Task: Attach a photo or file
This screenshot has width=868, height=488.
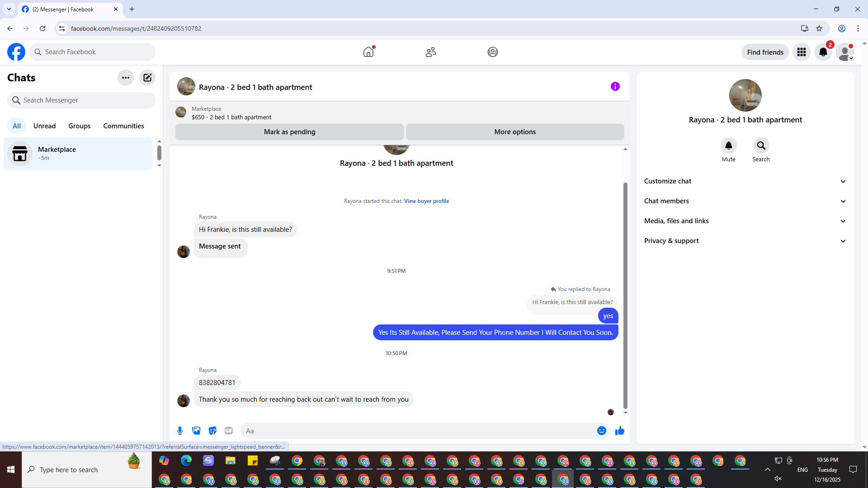Action: pyautogui.click(x=196, y=431)
